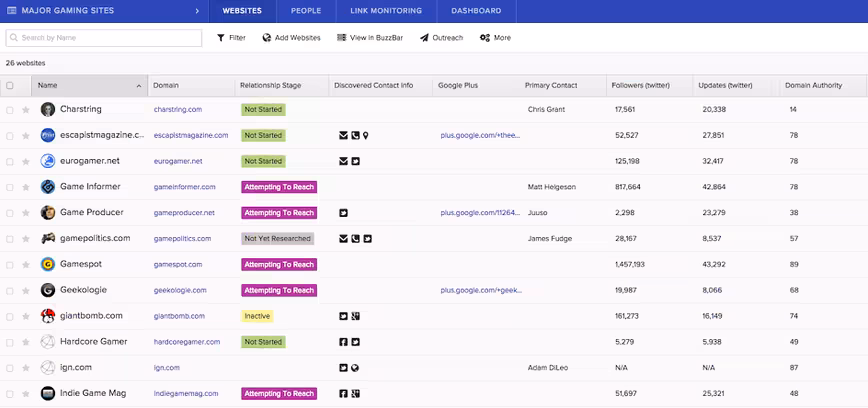Toggle the select-all checkbox in header
This screenshot has width=868, height=408.
(9, 86)
